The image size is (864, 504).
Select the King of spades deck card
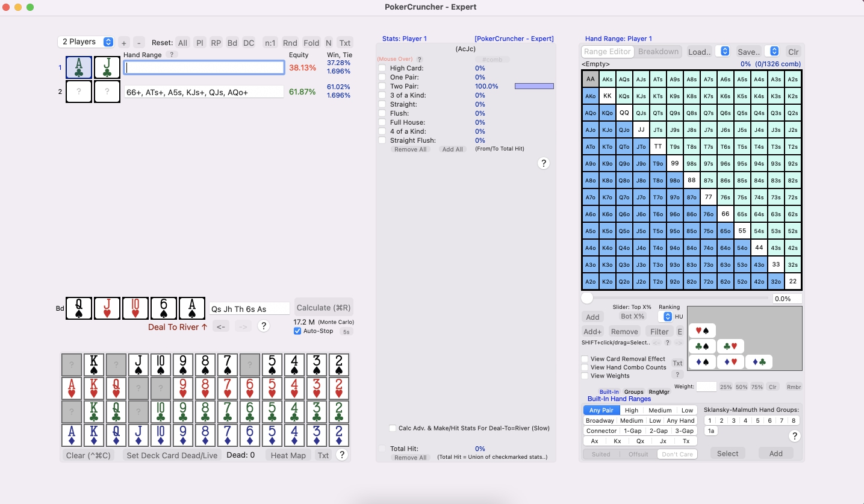coord(94,365)
